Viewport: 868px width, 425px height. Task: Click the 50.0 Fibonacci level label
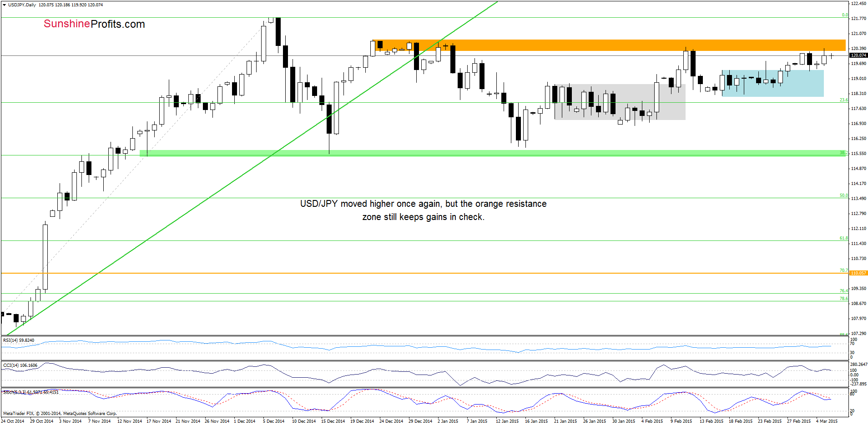pyautogui.click(x=843, y=195)
